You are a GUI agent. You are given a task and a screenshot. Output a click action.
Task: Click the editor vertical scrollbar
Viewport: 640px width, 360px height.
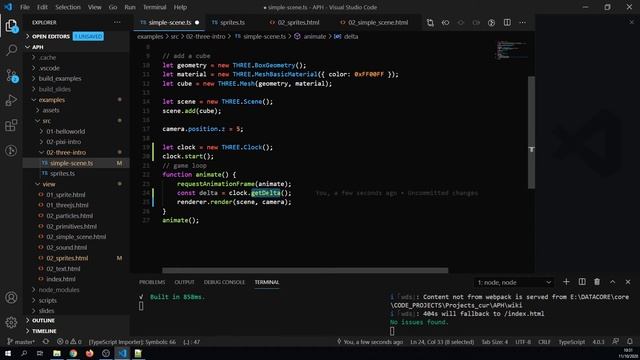point(531,132)
